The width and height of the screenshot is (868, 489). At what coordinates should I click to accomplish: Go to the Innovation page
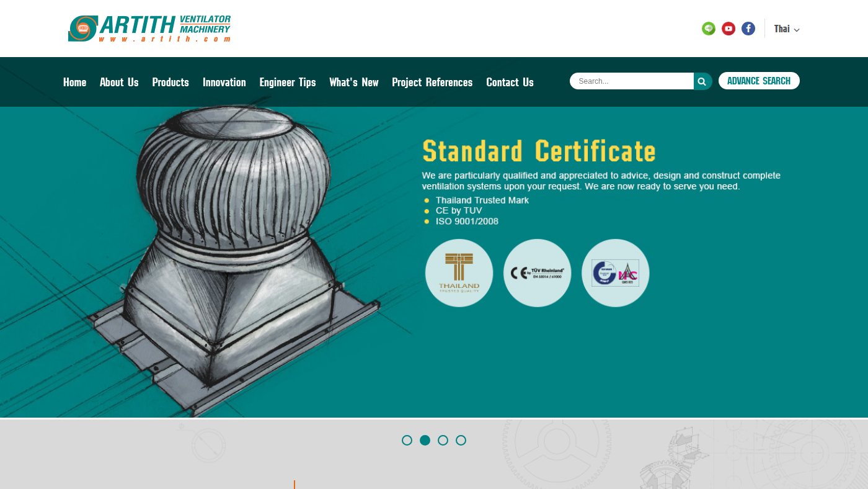tap(224, 82)
